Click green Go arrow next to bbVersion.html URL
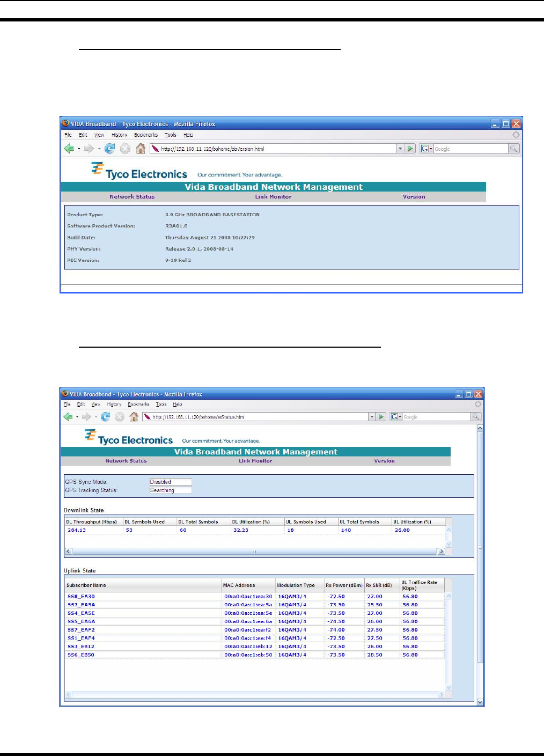544x756 pixels. pyautogui.click(x=410, y=149)
